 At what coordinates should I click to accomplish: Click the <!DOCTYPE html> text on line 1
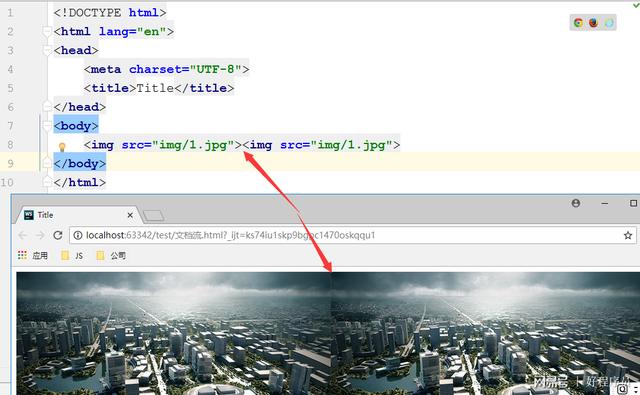[x=110, y=13]
